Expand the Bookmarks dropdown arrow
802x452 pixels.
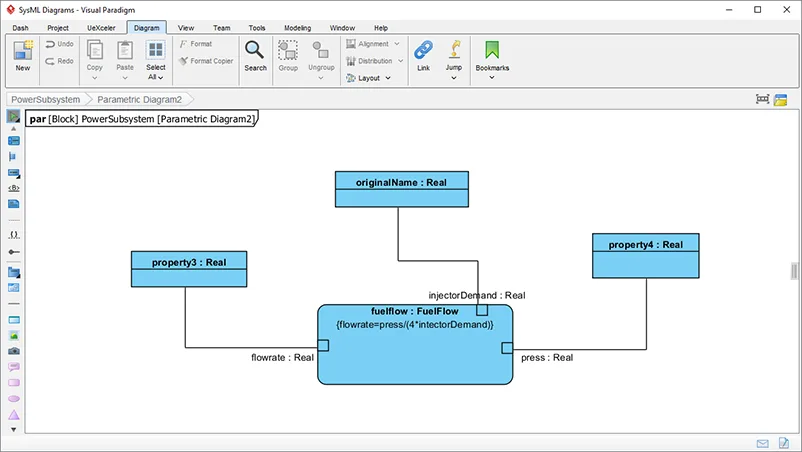pos(492,78)
